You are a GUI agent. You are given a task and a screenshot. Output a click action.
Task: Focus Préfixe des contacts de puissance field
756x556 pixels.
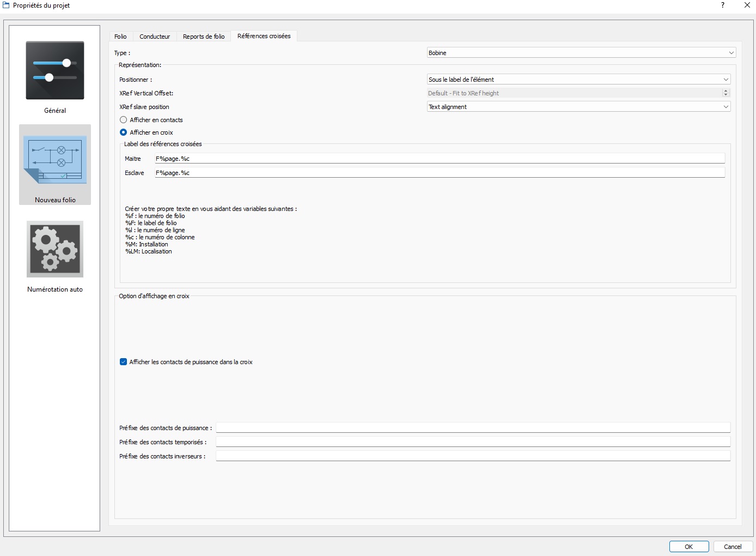pos(473,428)
